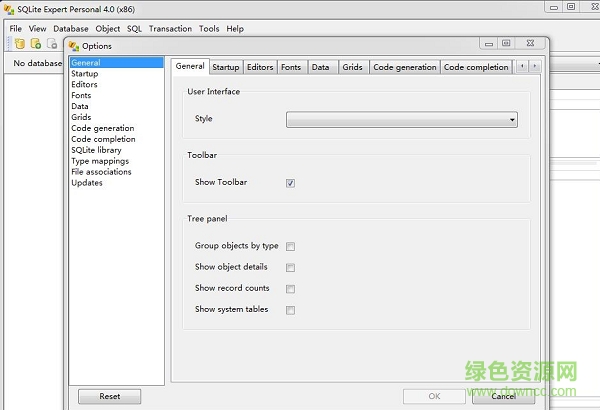Enable Show record counts checkbox
The height and width of the screenshot is (410, 600).
290,288
